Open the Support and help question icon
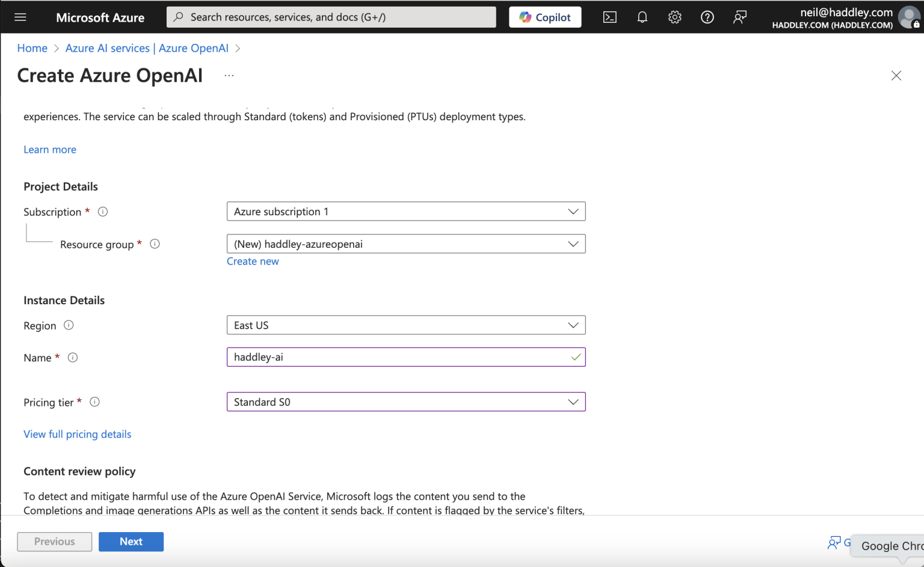Image resolution: width=924 pixels, height=567 pixels. tap(707, 17)
